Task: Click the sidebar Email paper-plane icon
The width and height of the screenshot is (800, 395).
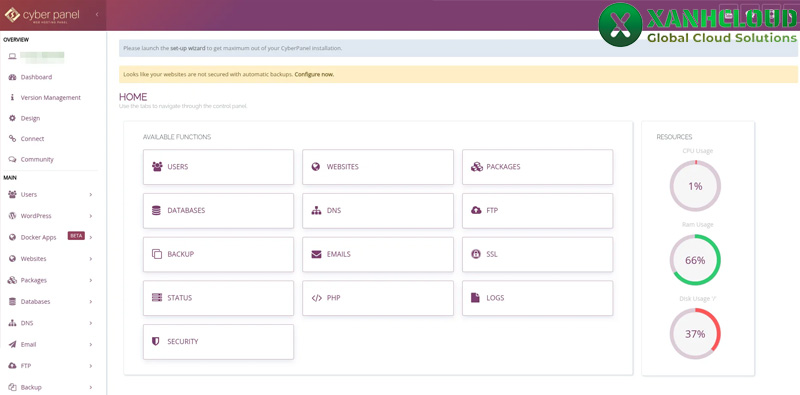Action: [x=12, y=344]
